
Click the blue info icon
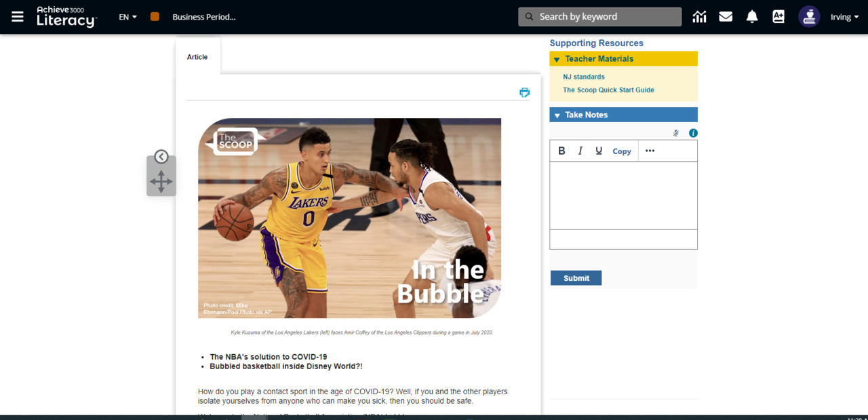(x=693, y=133)
